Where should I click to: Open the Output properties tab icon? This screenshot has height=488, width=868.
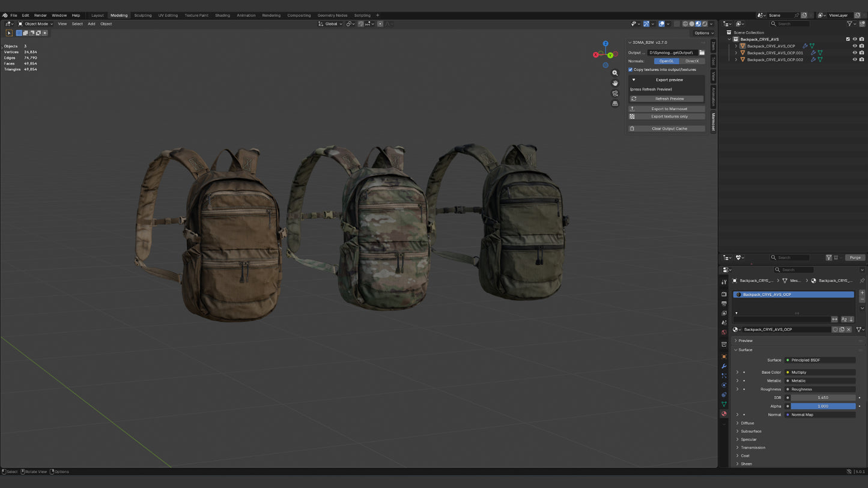[724, 304]
